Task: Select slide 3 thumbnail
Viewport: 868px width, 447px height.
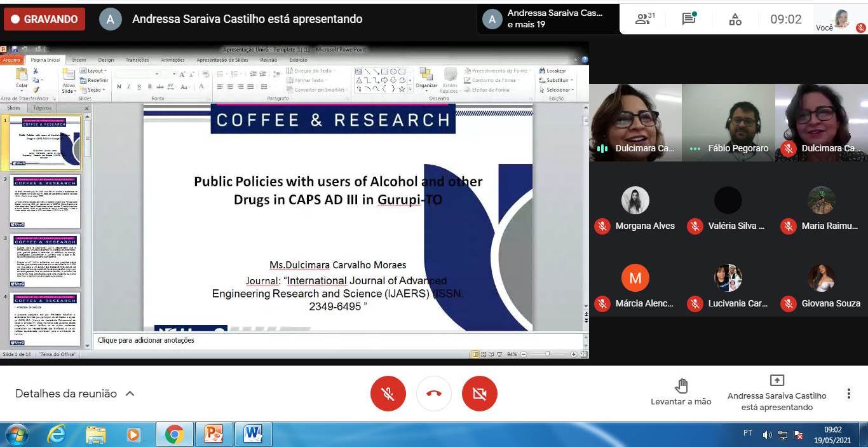Action: [44, 261]
